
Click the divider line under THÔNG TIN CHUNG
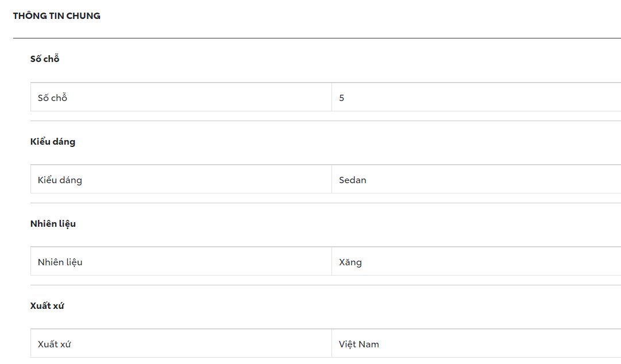(316, 38)
